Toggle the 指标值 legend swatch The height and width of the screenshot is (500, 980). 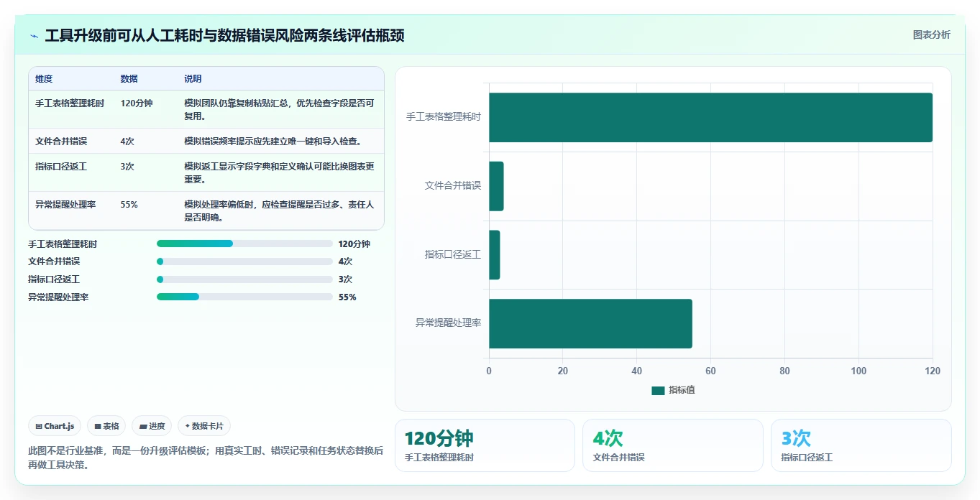(x=658, y=391)
